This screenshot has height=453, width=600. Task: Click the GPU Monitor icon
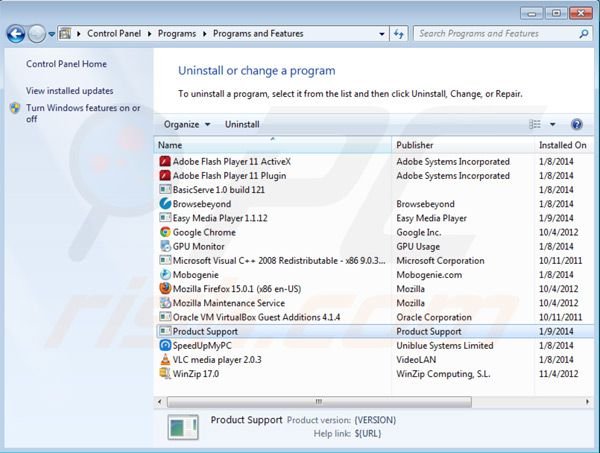point(165,246)
